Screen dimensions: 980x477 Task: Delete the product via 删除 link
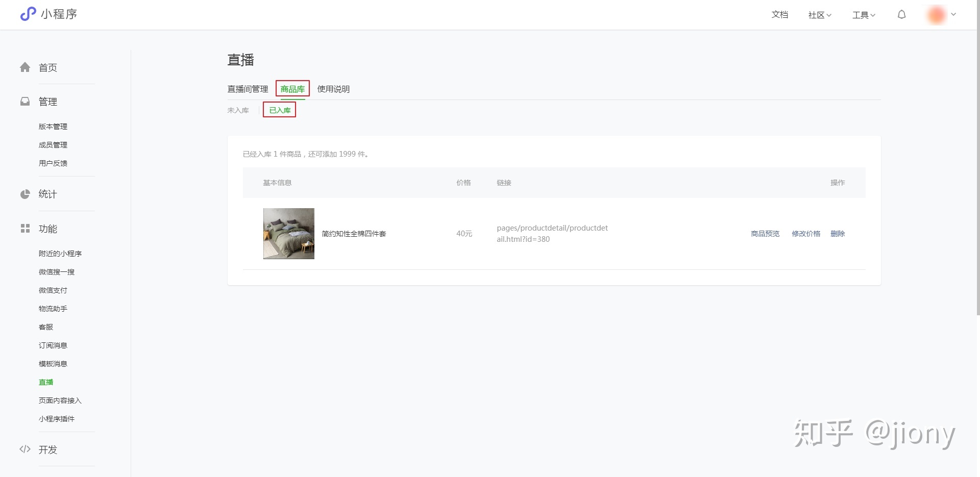pos(838,234)
